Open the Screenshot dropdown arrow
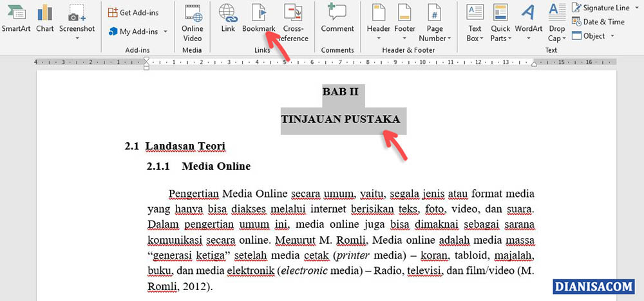The width and height of the screenshot is (644, 301). [x=77, y=39]
